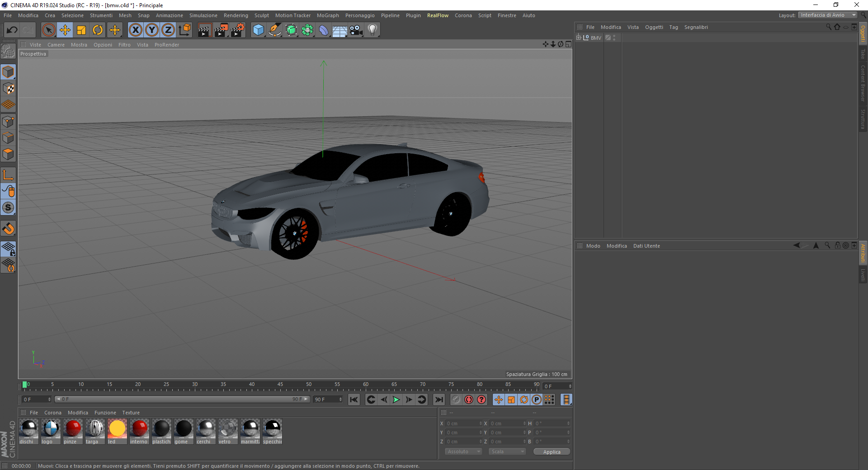Toggle X axis lock
The image size is (868, 470).
point(135,30)
